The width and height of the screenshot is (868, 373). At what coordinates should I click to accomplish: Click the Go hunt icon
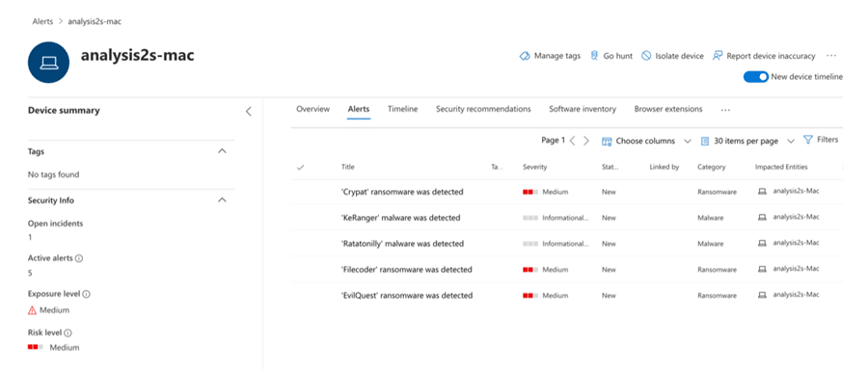[594, 56]
